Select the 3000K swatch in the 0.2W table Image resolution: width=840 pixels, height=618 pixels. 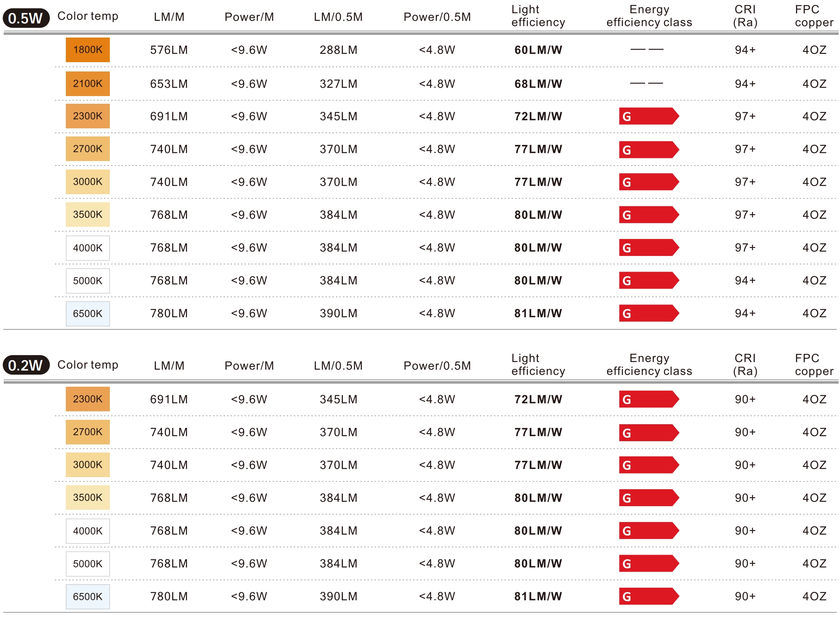tap(88, 465)
